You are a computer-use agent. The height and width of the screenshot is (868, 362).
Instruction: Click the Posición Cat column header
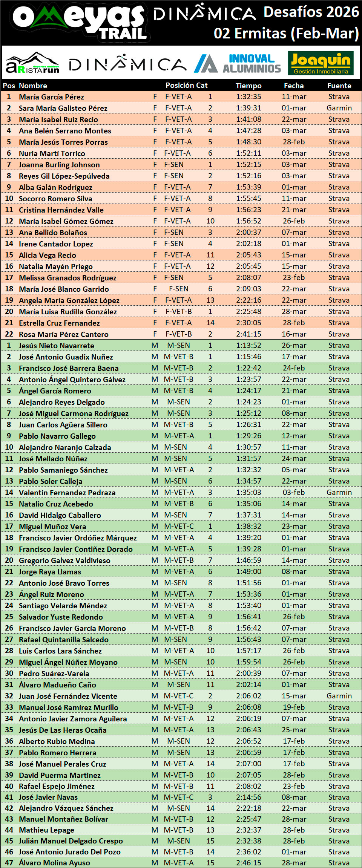[186, 85]
